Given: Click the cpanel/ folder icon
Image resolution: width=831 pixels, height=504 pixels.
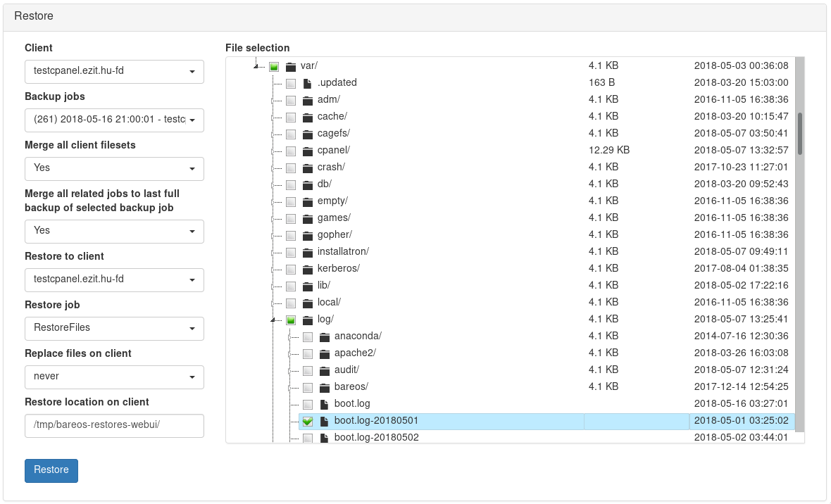Looking at the screenshot, I should pos(307,151).
